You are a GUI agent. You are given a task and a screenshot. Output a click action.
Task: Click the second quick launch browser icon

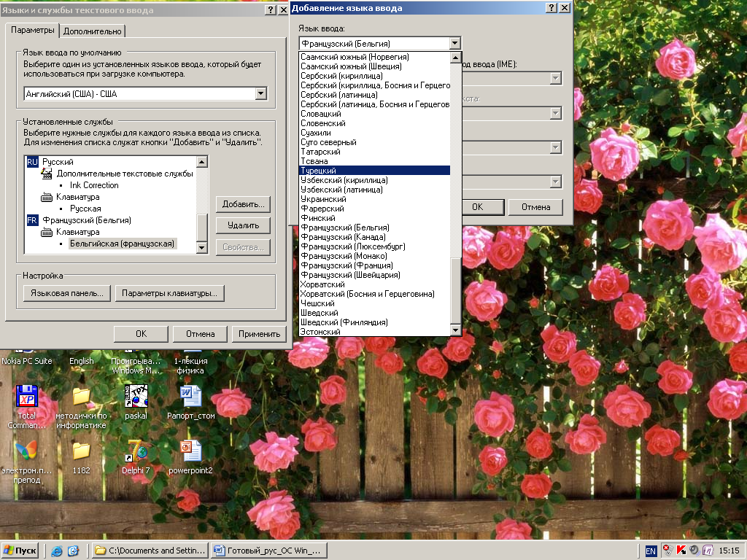point(73,551)
